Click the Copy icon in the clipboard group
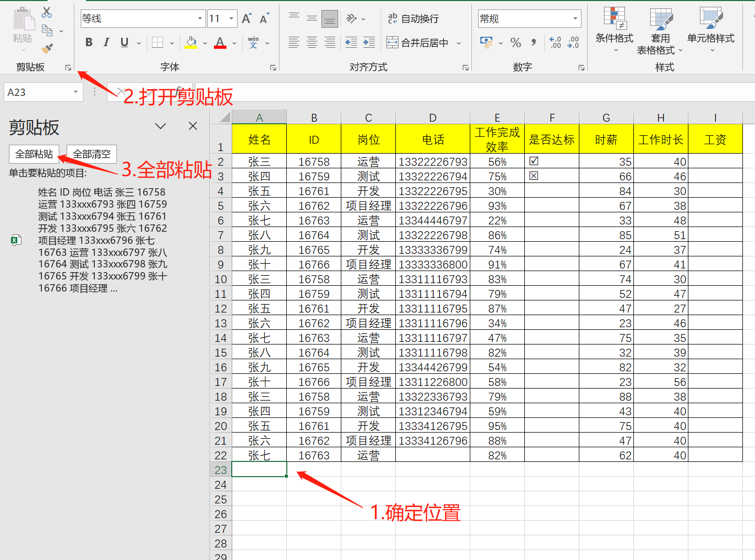The width and height of the screenshot is (755, 560). click(47, 30)
